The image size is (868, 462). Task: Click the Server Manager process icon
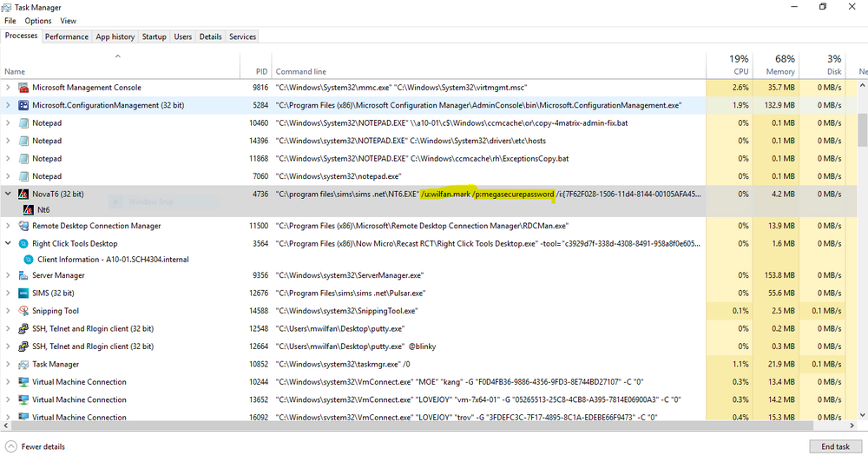point(23,275)
